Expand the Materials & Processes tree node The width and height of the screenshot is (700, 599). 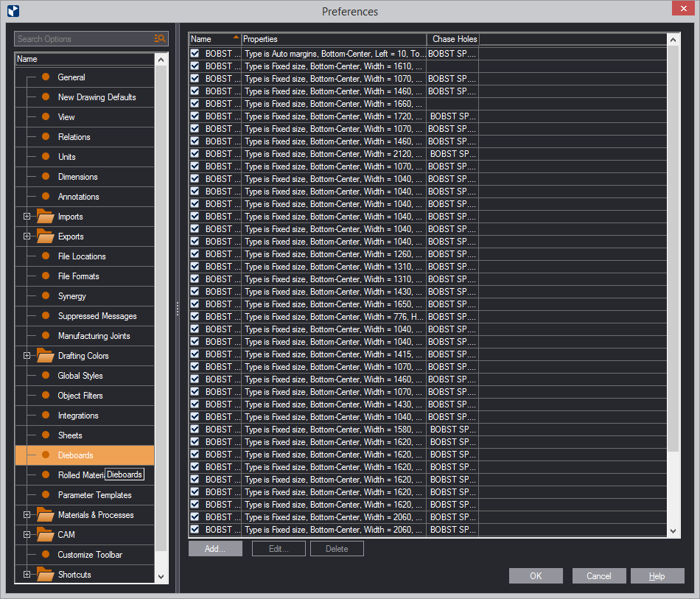tap(27, 515)
